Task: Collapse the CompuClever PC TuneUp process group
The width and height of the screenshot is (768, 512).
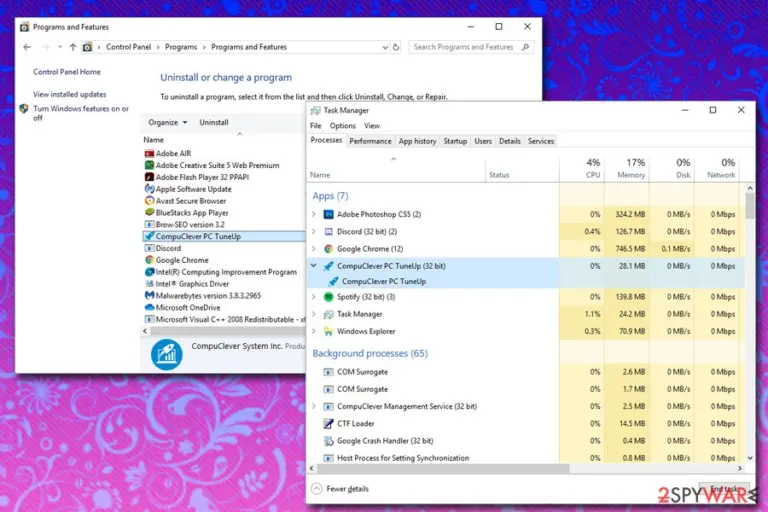Action: click(313, 266)
